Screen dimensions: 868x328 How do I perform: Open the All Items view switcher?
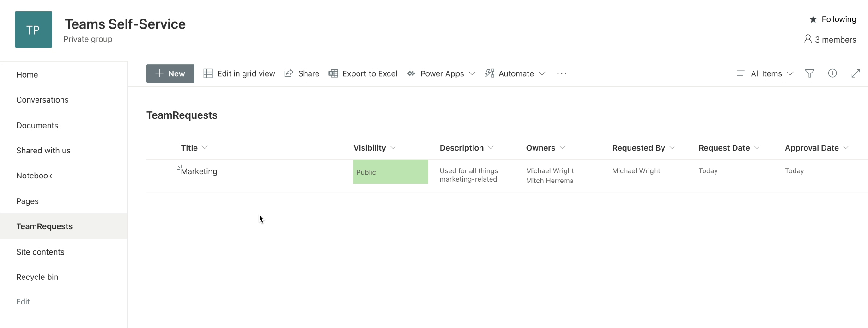tap(765, 73)
